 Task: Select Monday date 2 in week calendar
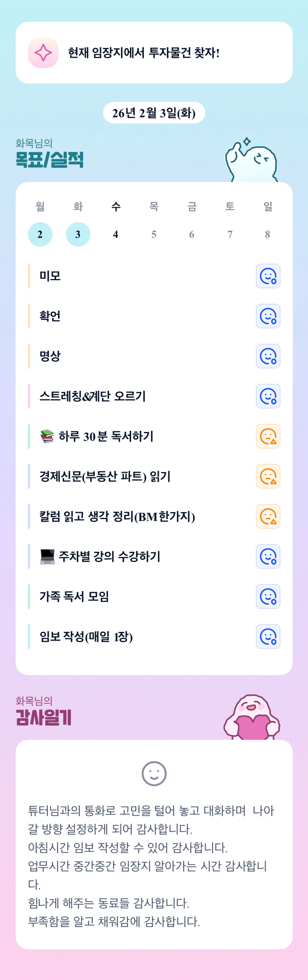(x=40, y=234)
